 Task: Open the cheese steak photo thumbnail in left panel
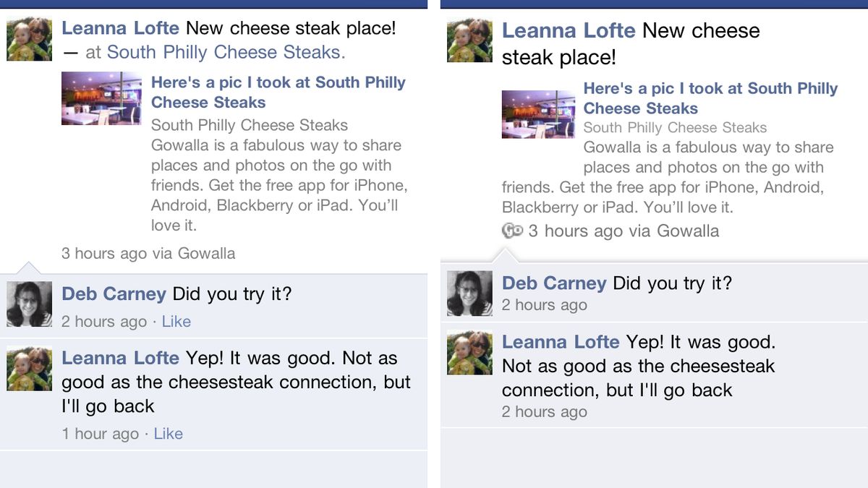[x=101, y=98]
